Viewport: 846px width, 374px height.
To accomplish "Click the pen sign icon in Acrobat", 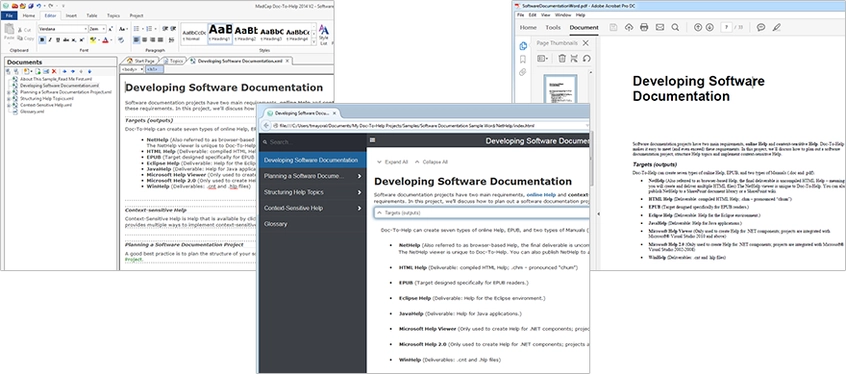I will [776, 27].
